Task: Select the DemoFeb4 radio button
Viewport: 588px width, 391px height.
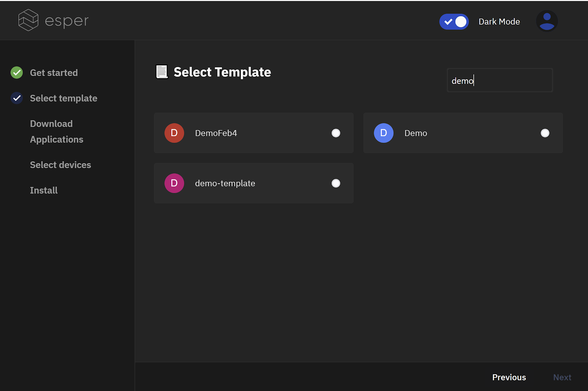Action: [336, 133]
